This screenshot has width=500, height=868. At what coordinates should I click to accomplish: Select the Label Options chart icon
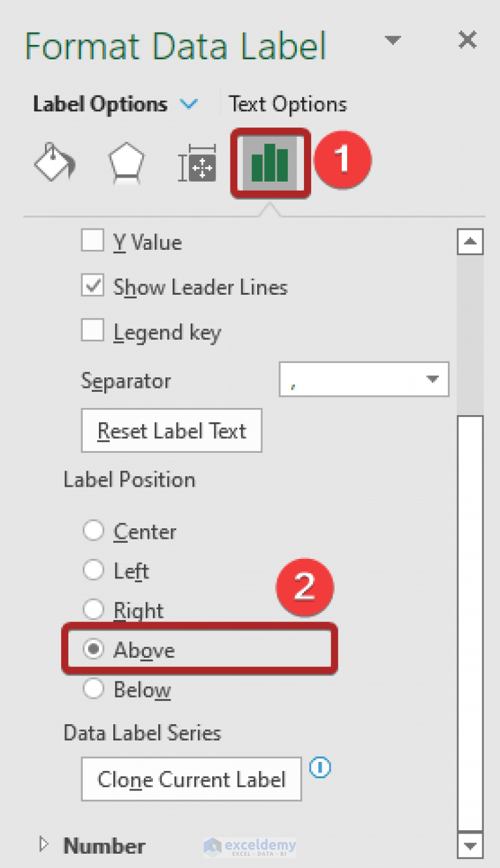tap(270, 163)
